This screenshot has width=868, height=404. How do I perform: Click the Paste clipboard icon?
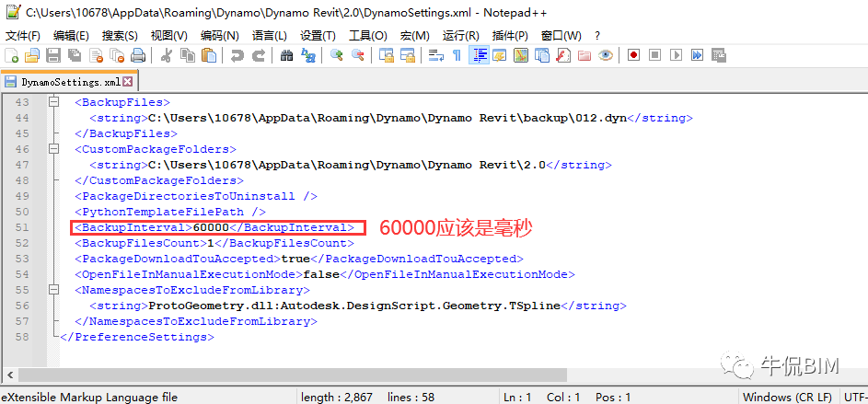[x=209, y=55]
